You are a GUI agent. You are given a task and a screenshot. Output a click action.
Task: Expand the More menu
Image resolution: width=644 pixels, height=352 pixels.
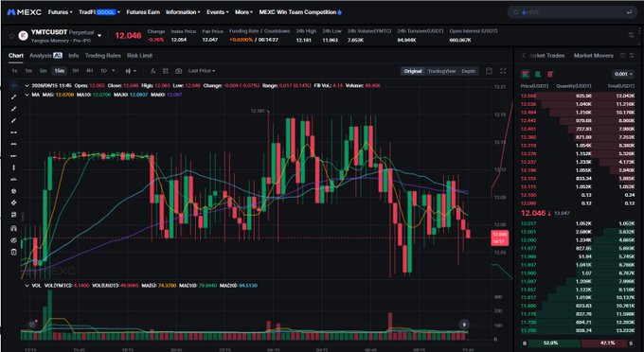243,12
